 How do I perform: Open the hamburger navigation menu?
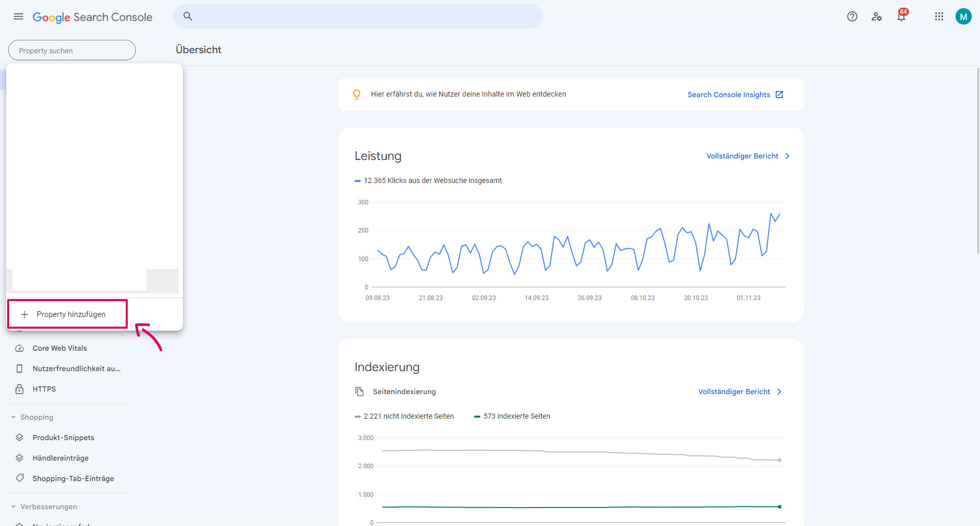click(x=18, y=16)
